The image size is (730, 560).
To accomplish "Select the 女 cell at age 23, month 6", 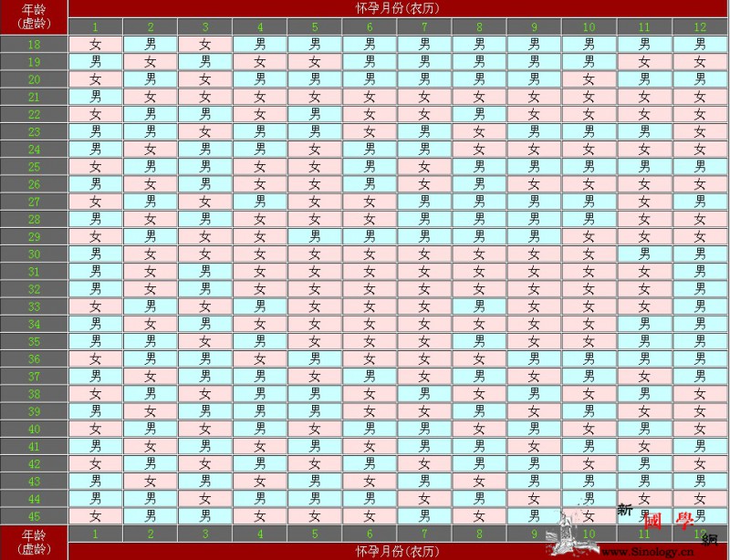I will (x=370, y=131).
